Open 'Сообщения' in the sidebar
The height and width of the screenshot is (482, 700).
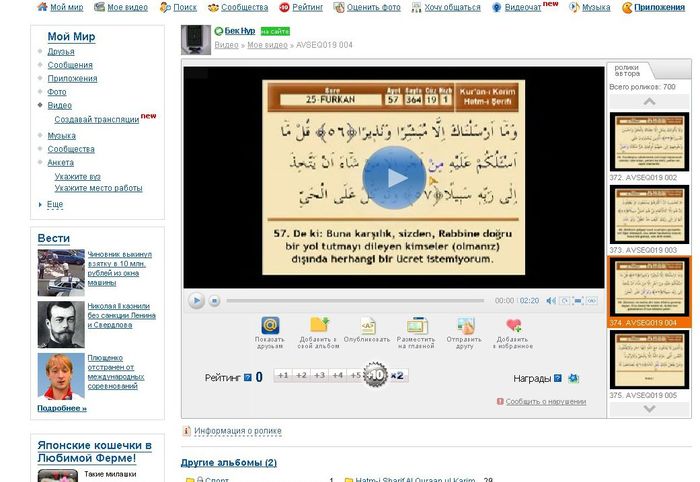(70, 65)
